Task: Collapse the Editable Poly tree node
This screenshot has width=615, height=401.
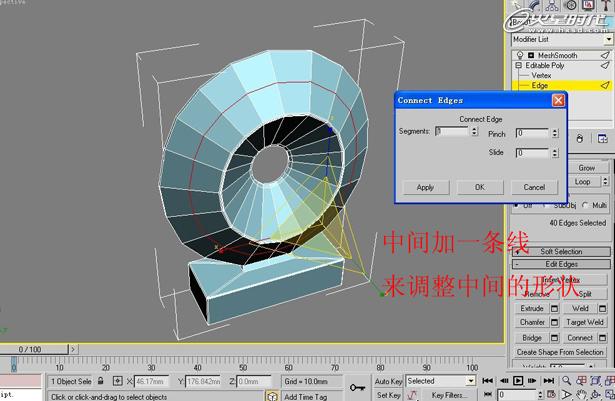Action: pyautogui.click(x=518, y=65)
